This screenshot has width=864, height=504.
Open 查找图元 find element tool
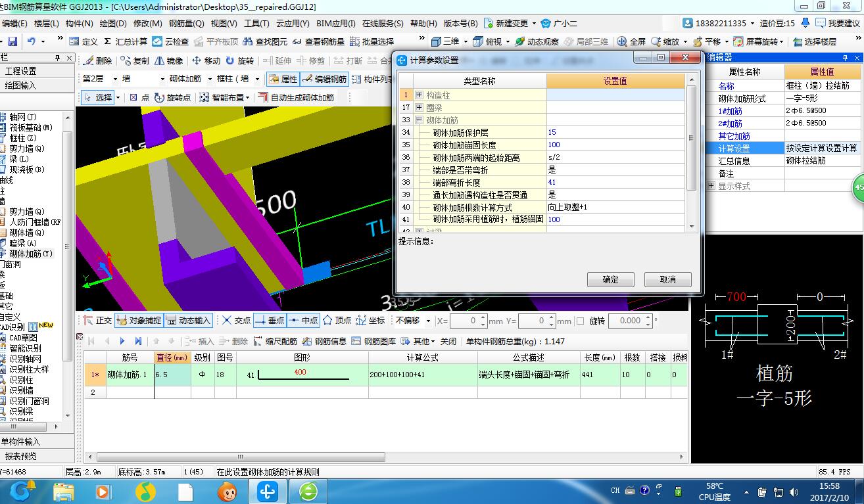[x=265, y=41]
